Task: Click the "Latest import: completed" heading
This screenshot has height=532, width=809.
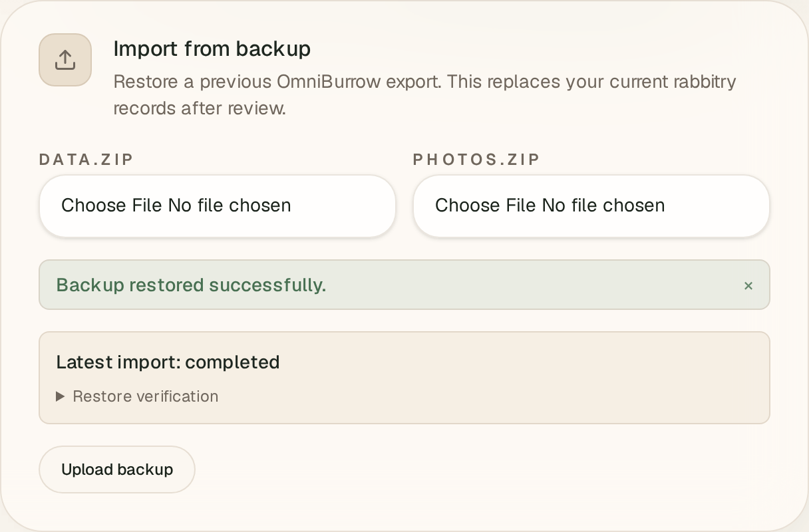Action: (x=168, y=362)
